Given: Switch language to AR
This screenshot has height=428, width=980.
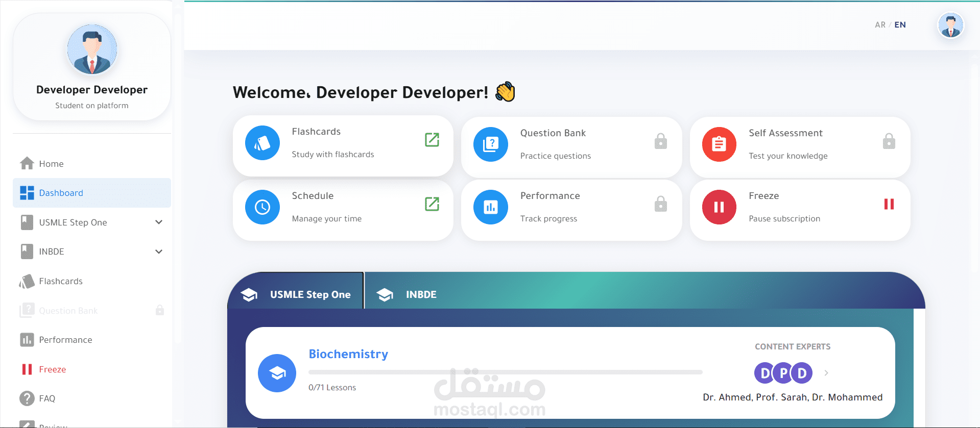Looking at the screenshot, I should tap(880, 24).
